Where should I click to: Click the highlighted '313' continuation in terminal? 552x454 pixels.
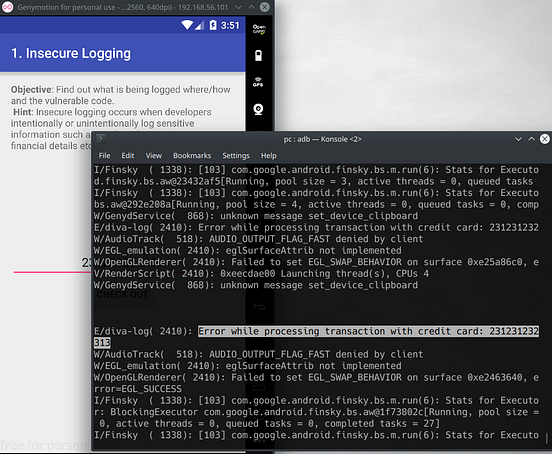click(102, 343)
